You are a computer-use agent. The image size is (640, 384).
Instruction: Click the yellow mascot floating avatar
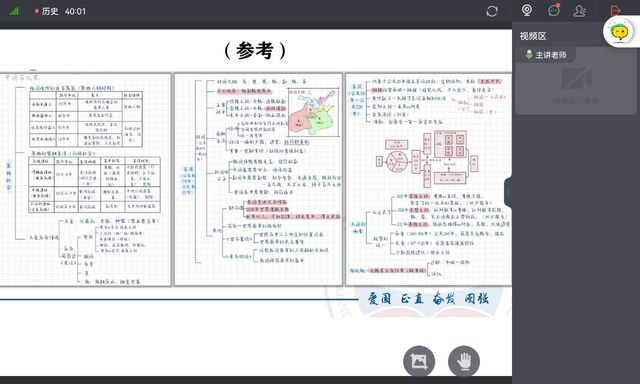(x=620, y=32)
